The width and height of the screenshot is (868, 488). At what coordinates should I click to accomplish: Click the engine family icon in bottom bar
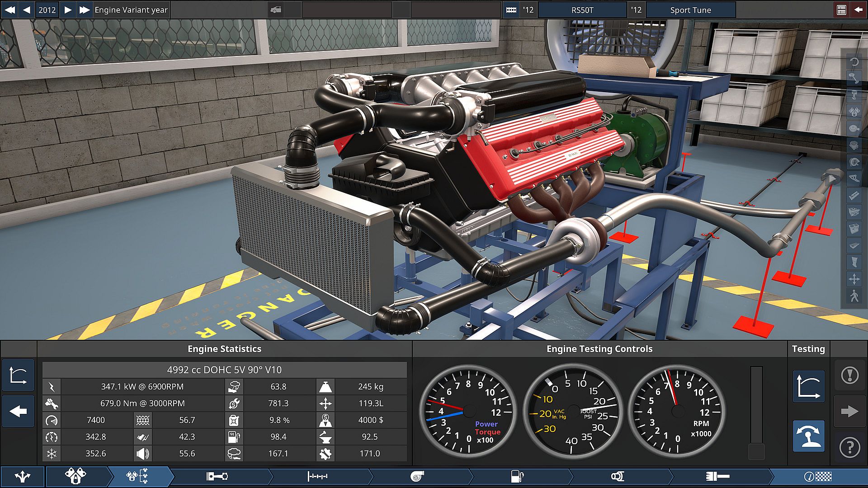pyautogui.click(x=75, y=476)
